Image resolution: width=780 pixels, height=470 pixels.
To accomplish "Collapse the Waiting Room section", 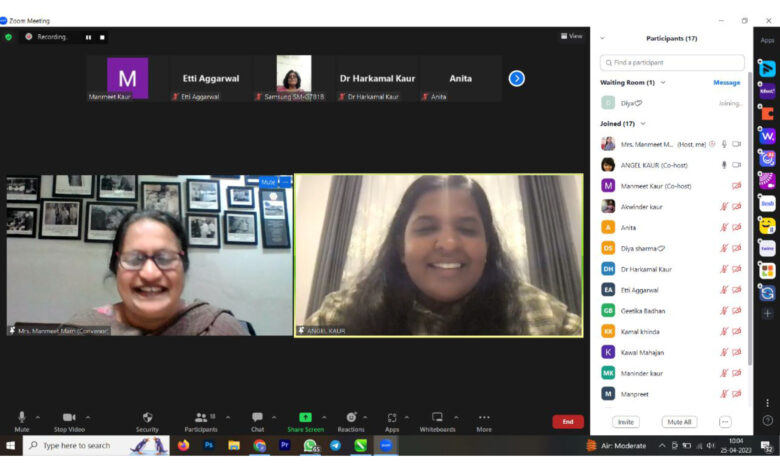I will 662,82.
